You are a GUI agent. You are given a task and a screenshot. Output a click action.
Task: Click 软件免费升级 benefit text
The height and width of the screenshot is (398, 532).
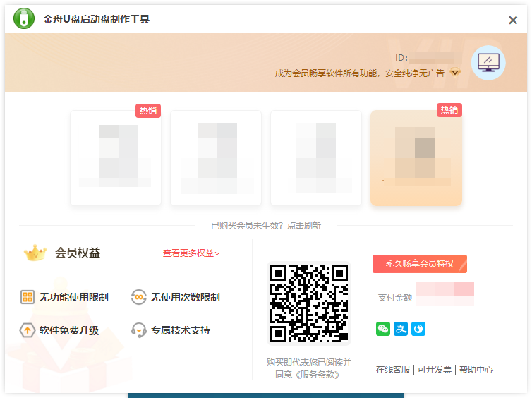69,330
